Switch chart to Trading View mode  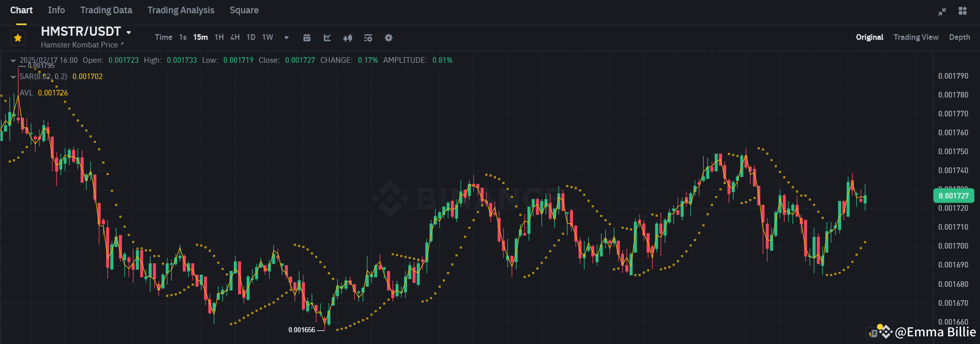tap(916, 37)
